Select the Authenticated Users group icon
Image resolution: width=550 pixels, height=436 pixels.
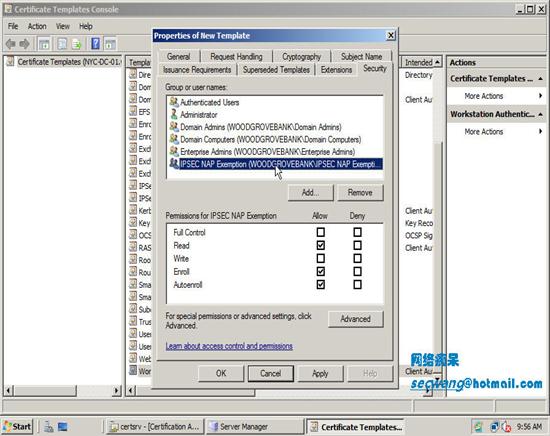(x=174, y=102)
